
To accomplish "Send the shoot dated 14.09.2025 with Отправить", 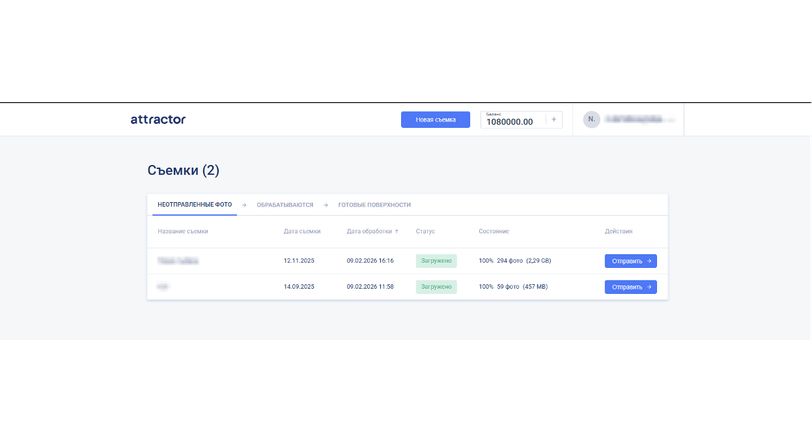I will pos(630,287).
